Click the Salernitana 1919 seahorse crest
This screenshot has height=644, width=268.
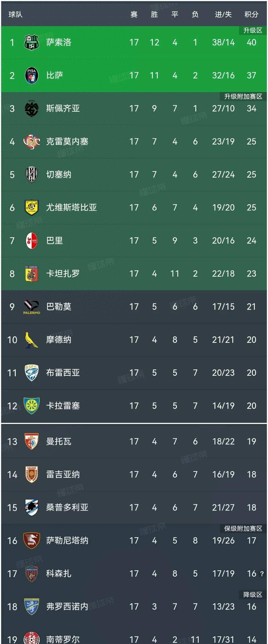coord(32,540)
